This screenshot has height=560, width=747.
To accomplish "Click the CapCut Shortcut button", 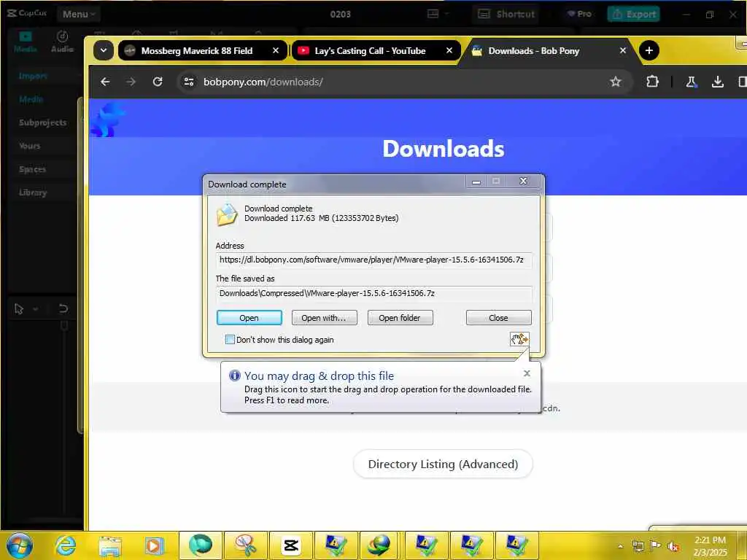I will pos(506,15).
